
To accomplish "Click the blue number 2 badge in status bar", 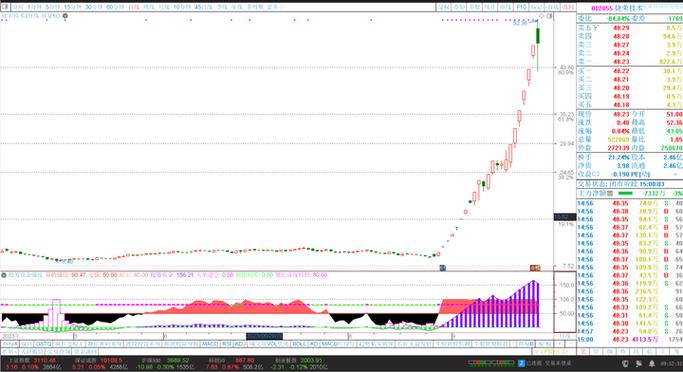I will pos(521,363).
